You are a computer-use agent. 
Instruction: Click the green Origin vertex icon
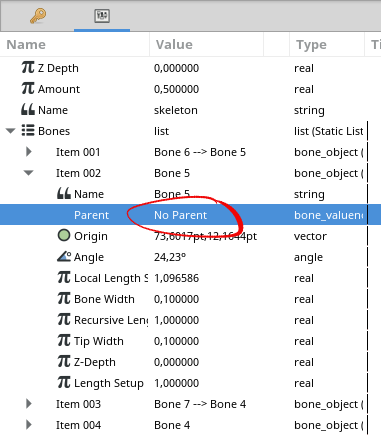[x=64, y=235]
